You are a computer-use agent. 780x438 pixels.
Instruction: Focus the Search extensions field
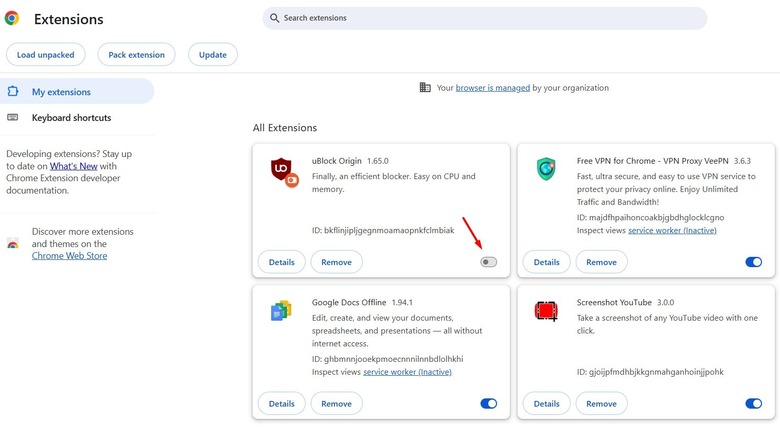(x=490, y=18)
